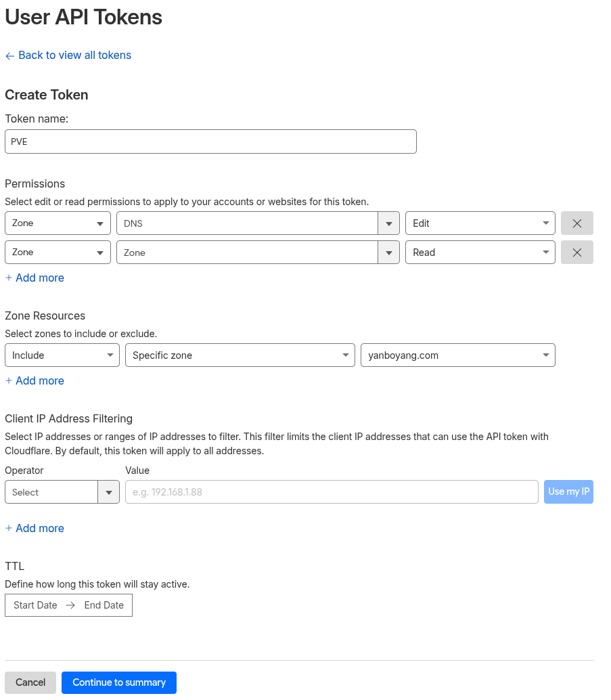Click Continue to summary button
Screen dimensions: 611x700
pyautogui.click(x=119, y=682)
